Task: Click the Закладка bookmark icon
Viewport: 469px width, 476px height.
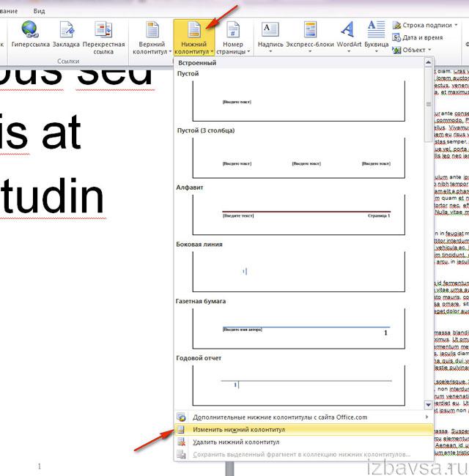Action: (x=66, y=30)
